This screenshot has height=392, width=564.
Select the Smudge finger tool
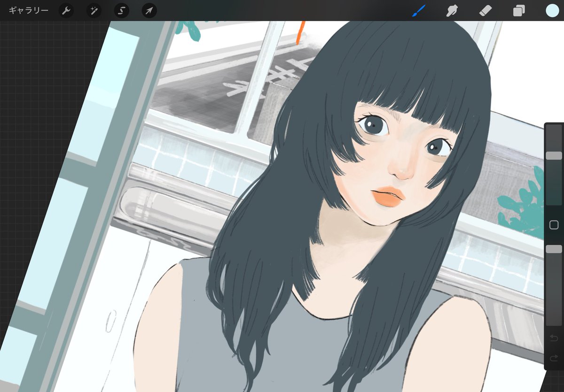452,11
